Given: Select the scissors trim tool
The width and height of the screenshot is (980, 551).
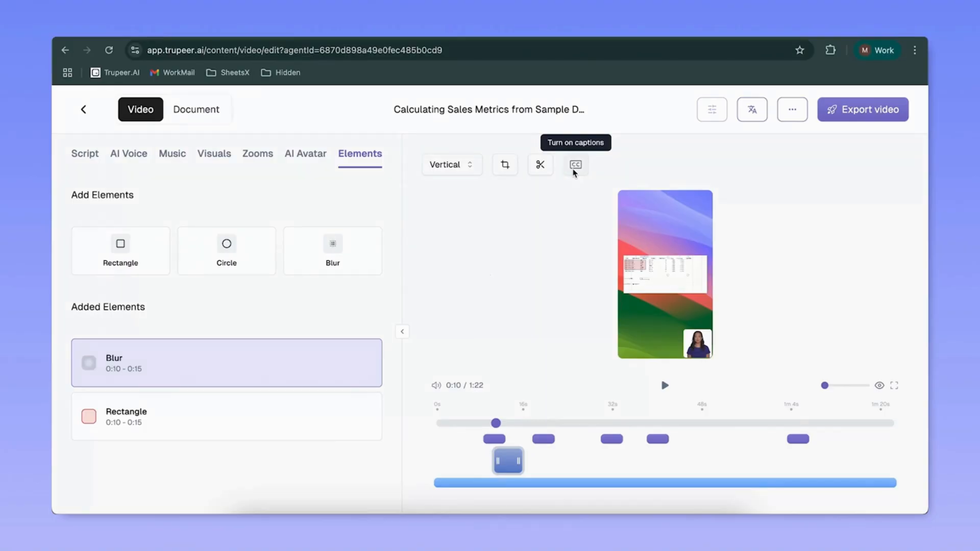Looking at the screenshot, I should tap(540, 164).
